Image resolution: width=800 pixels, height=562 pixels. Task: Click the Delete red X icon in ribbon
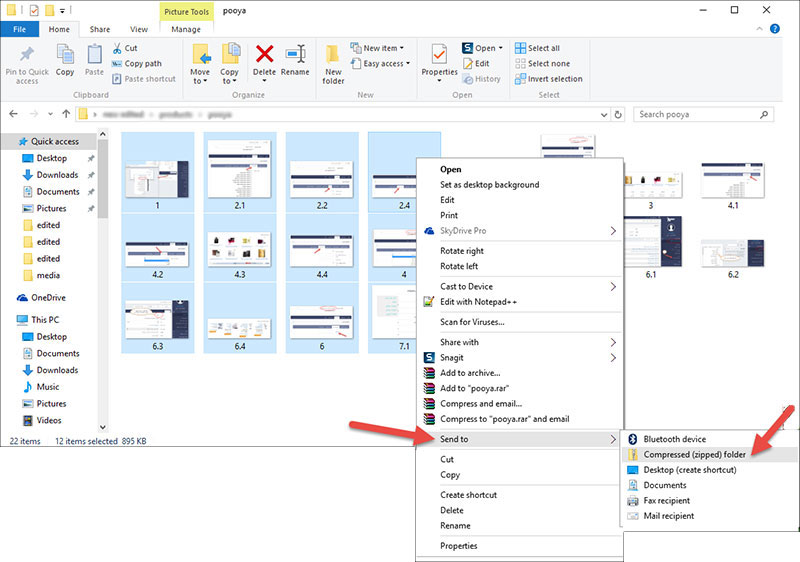(x=264, y=55)
